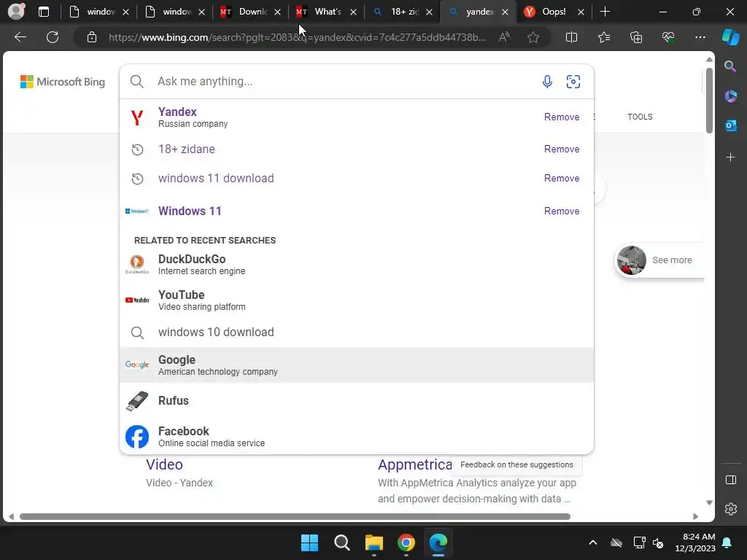Open the Video Yandex result link
The height and width of the screenshot is (560, 747).
pyautogui.click(x=164, y=464)
